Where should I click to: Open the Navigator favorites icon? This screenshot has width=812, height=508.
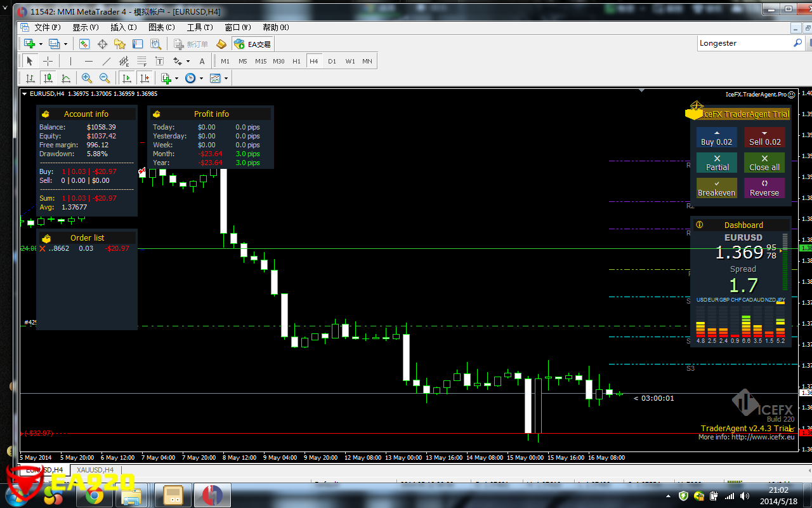click(x=120, y=44)
